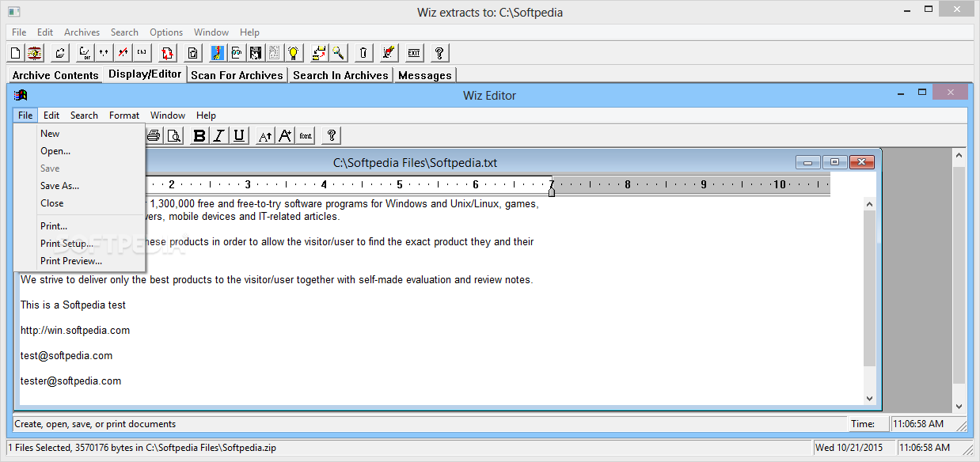Select the Display/Editor tab
Viewport: 980px width, 462px height.
145,74
